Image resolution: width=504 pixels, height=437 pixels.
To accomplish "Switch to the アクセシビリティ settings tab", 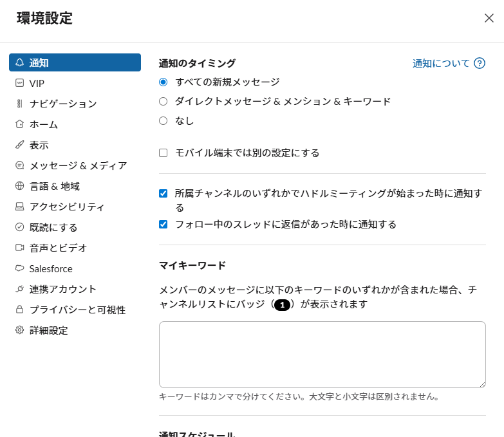I will [x=67, y=207].
